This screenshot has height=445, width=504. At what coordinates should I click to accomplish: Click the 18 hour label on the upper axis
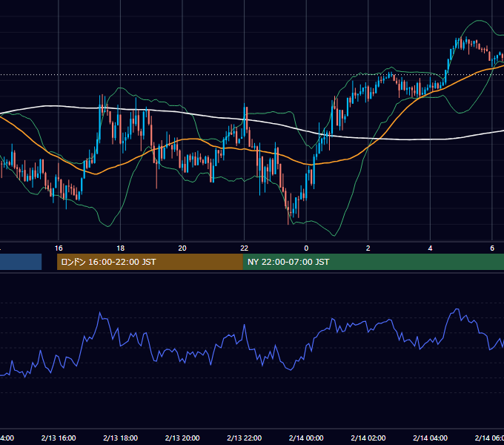point(121,248)
